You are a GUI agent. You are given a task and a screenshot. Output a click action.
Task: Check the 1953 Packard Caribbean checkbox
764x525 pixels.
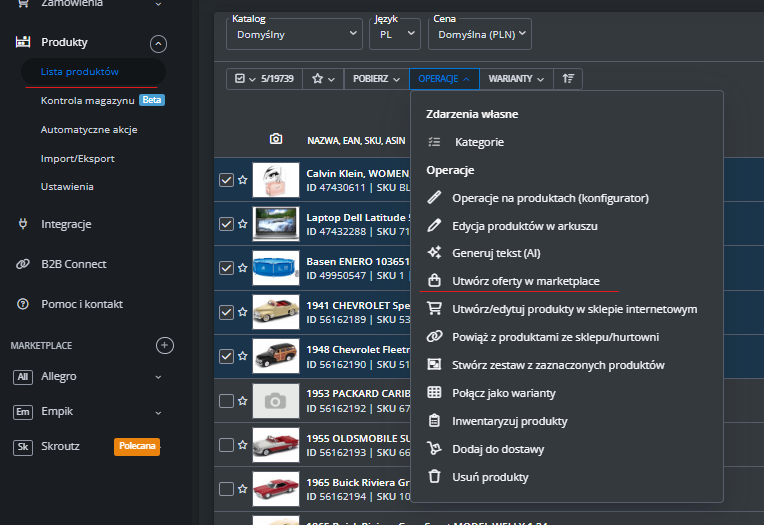(226, 400)
